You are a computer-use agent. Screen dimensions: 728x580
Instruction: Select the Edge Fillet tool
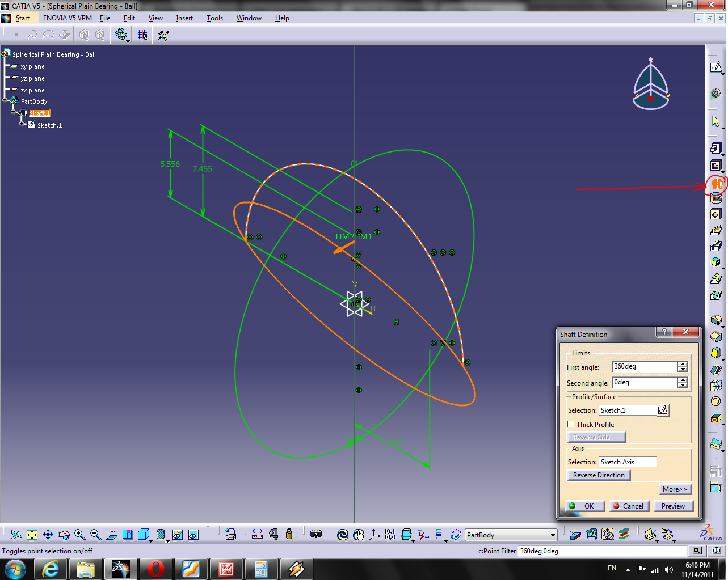pos(716,320)
